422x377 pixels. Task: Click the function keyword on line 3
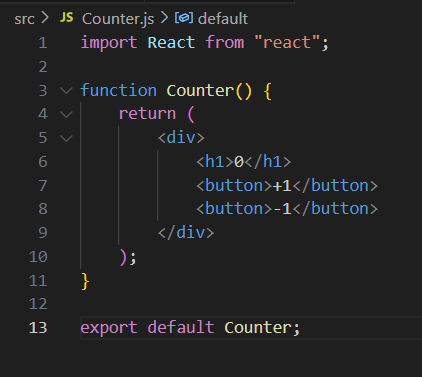coord(119,90)
